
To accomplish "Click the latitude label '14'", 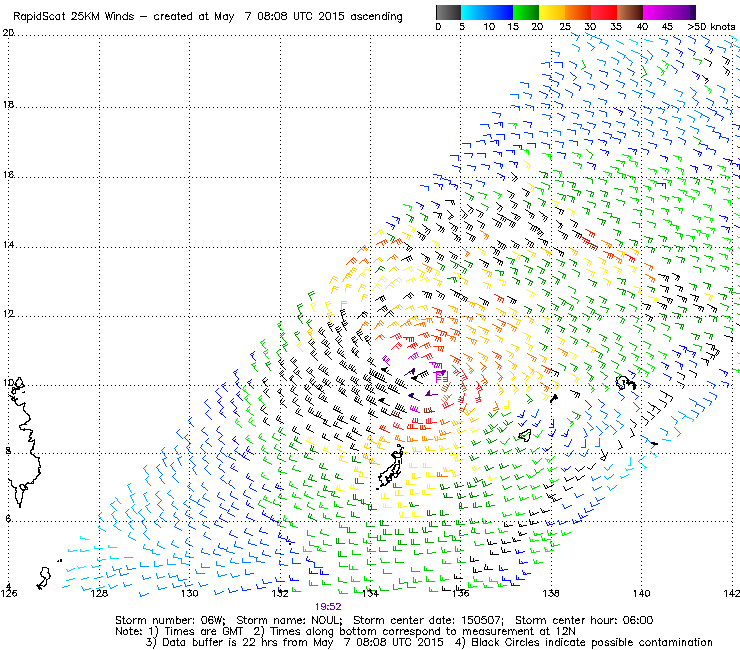I will point(8,245).
